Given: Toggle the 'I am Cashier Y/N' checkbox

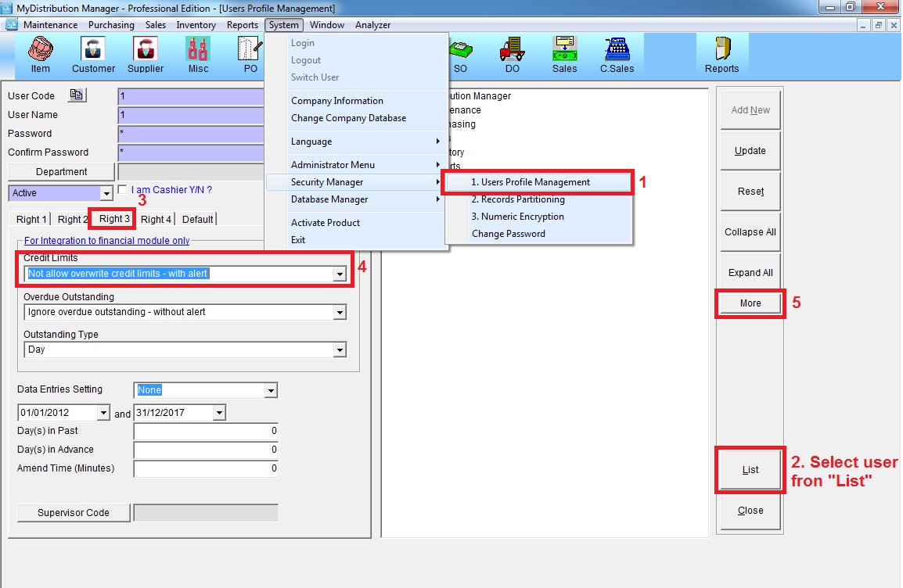Looking at the screenshot, I should (x=122, y=189).
